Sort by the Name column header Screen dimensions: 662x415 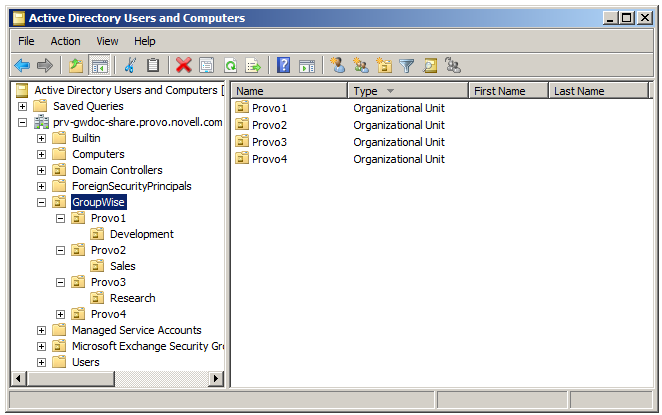tap(289, 91)
